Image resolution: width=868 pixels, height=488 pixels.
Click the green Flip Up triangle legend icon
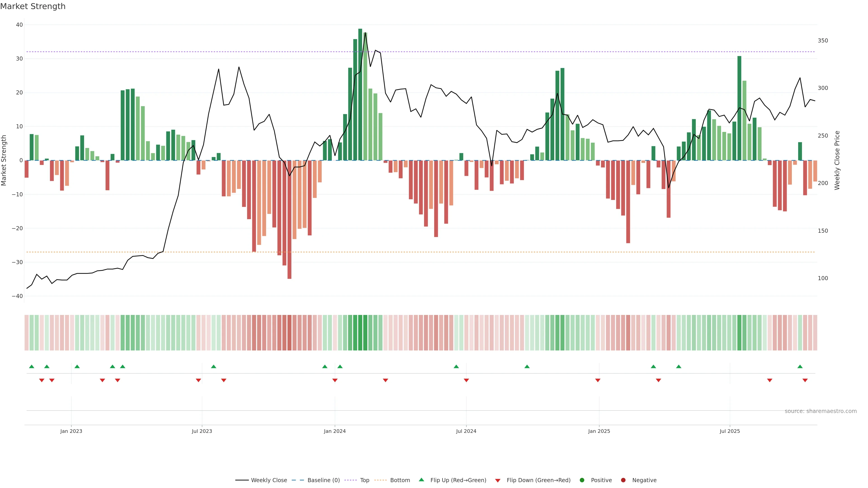click(421, 480)
